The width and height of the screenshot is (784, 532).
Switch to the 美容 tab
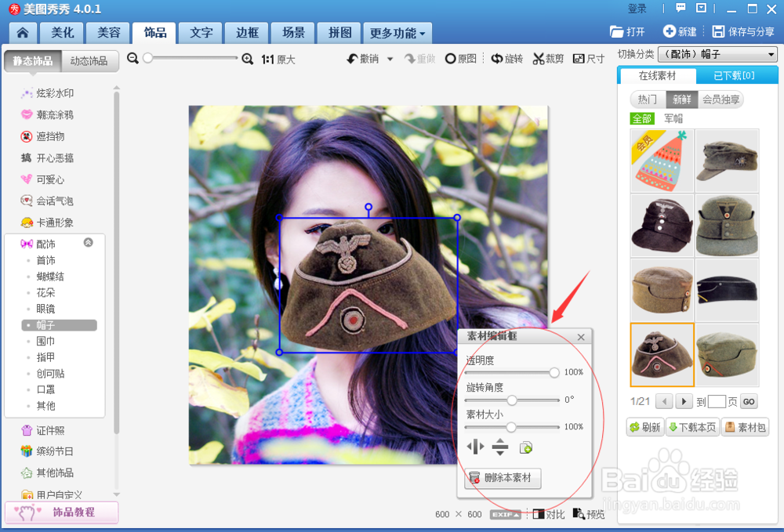[108, 33]
